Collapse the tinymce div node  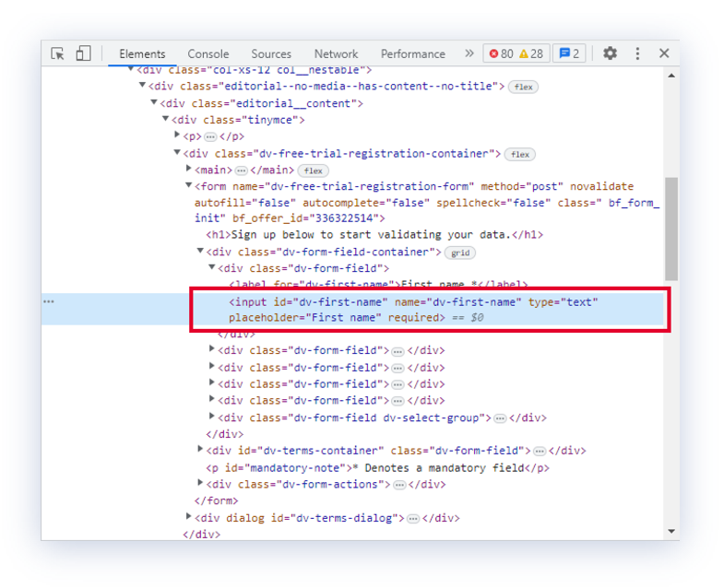coord(166,120)
